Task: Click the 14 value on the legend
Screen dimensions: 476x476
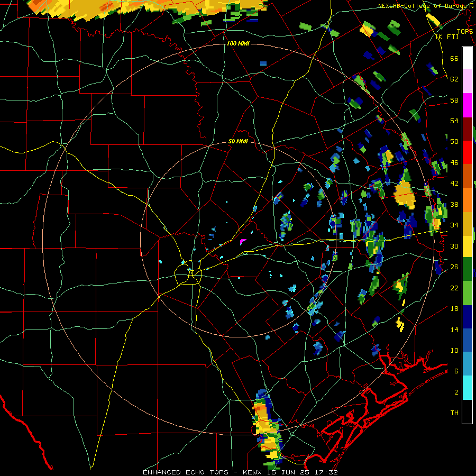Action: point(454,329)
